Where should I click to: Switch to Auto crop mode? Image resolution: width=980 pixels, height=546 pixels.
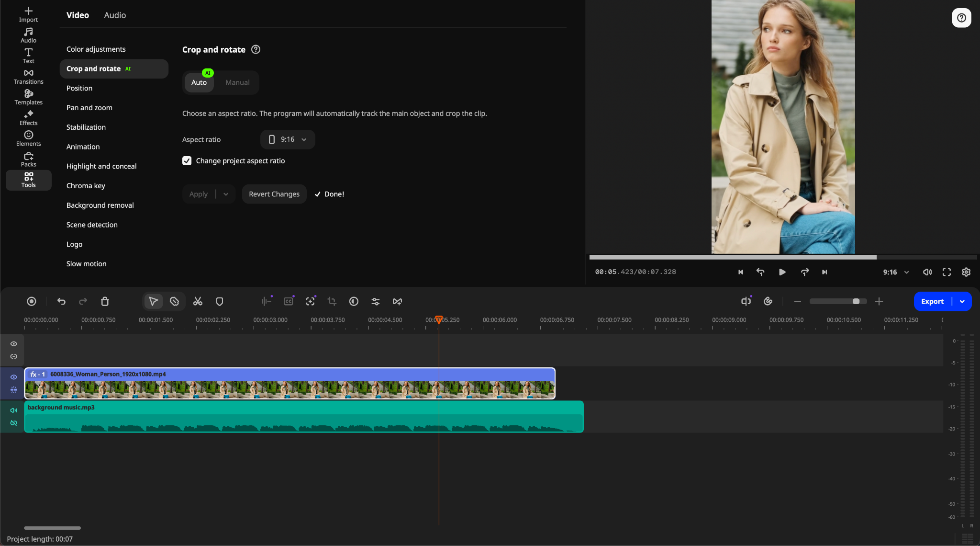(199, 82)
